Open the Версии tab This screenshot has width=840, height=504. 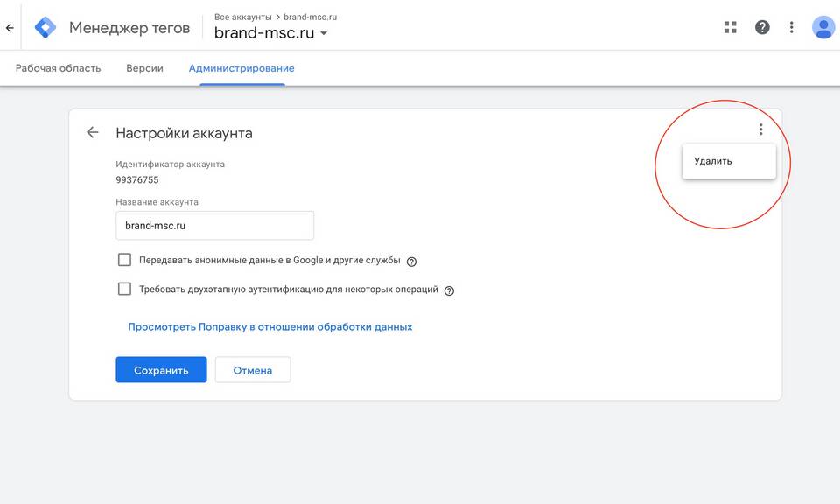tap(144, 68)
